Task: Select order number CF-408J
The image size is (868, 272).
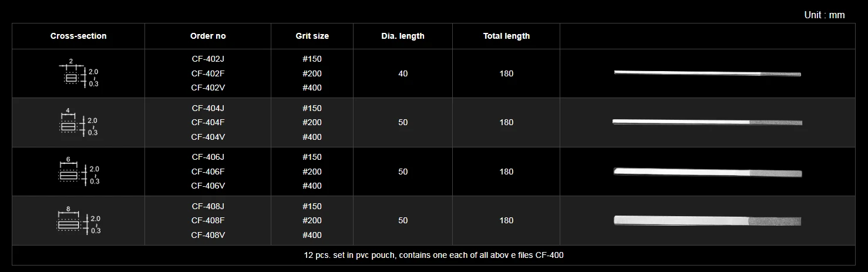Action: pyautogui.click(x=208, y=206)
